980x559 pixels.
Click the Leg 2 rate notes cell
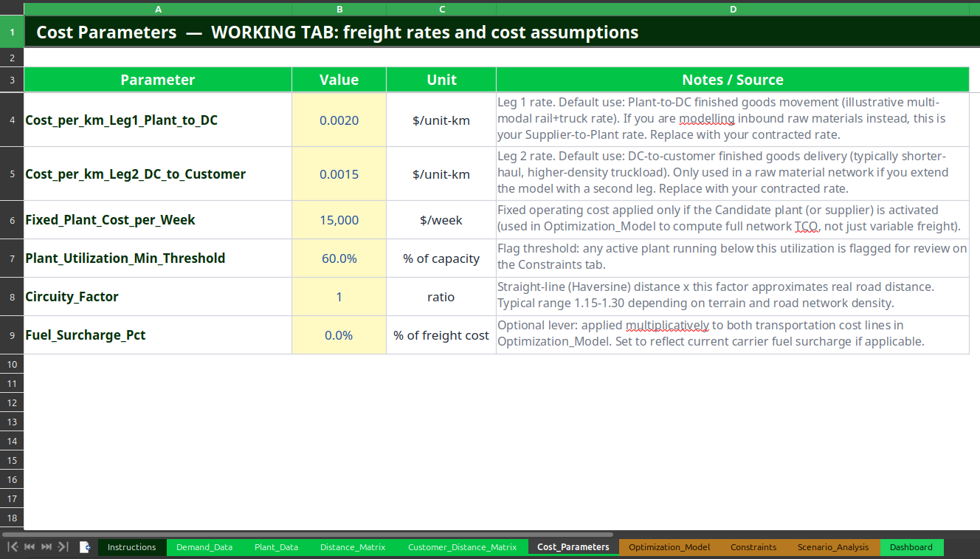tap(733, 174)
